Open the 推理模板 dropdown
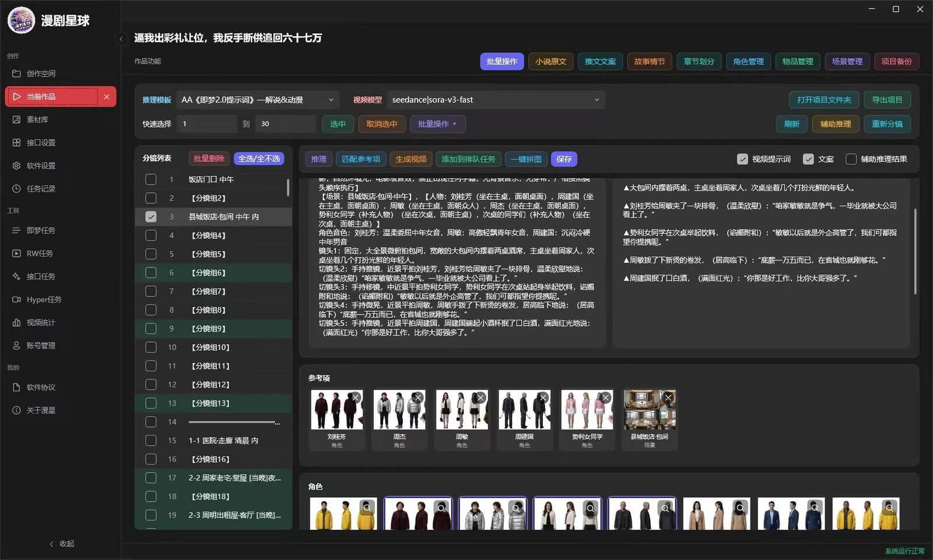 click(x=257, y=100)
